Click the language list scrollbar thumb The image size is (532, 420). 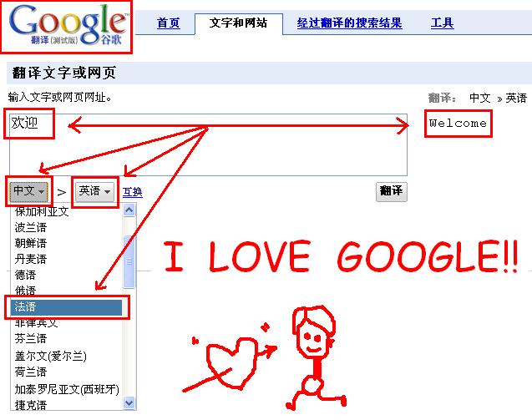tap(129, 261)
